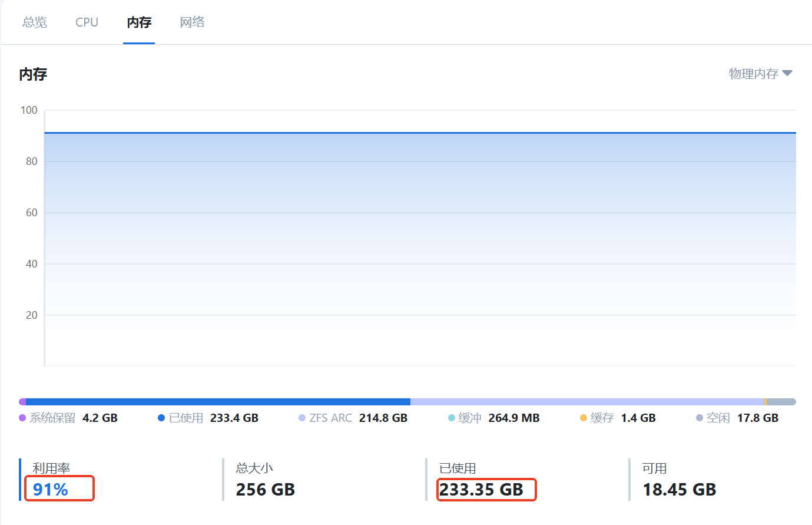
Task: Click the 可用 18.45 GB statistic
Action: (x=679, y=489)
